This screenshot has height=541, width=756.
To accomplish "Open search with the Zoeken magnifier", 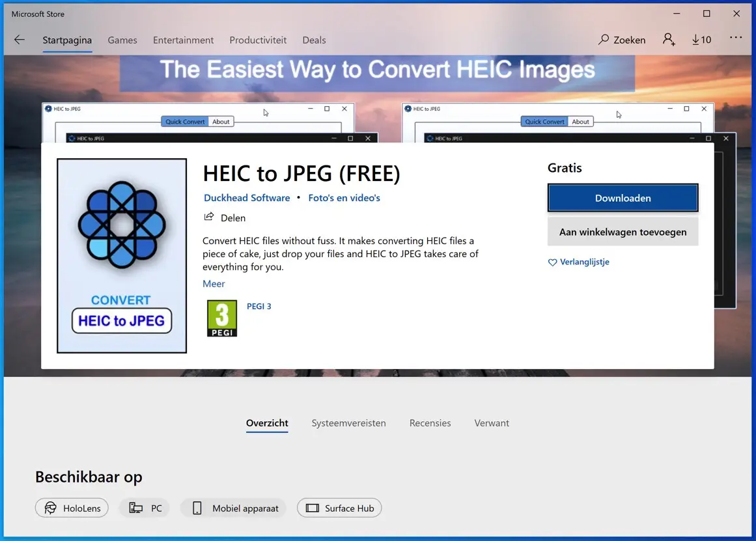I will [621, 40].
